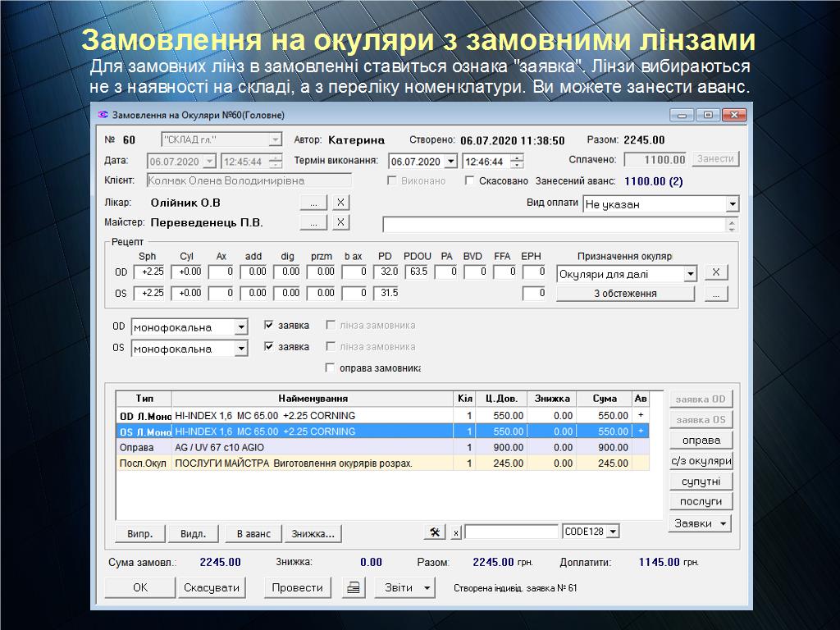
Task: Open the Заявки menu button
Action: [701, 523]
